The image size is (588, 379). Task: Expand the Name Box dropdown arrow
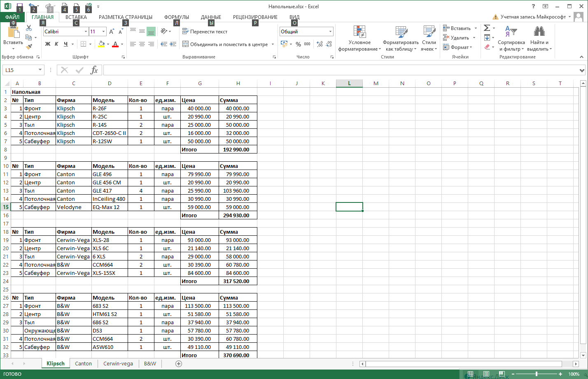coord(40,70)
